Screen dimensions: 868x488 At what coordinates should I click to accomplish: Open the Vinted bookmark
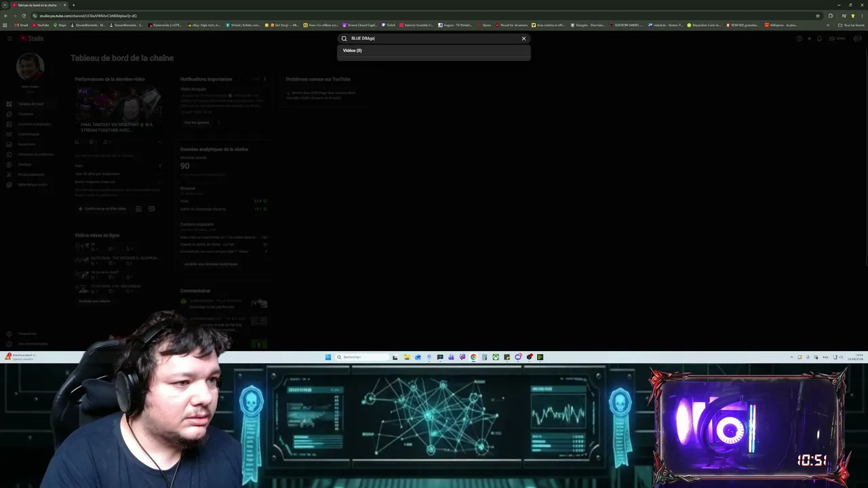(243, 25)
